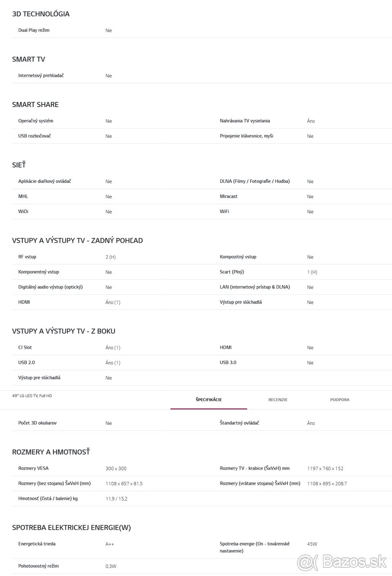
Task: Click the Miracast spec label
Action: point(228,196)
